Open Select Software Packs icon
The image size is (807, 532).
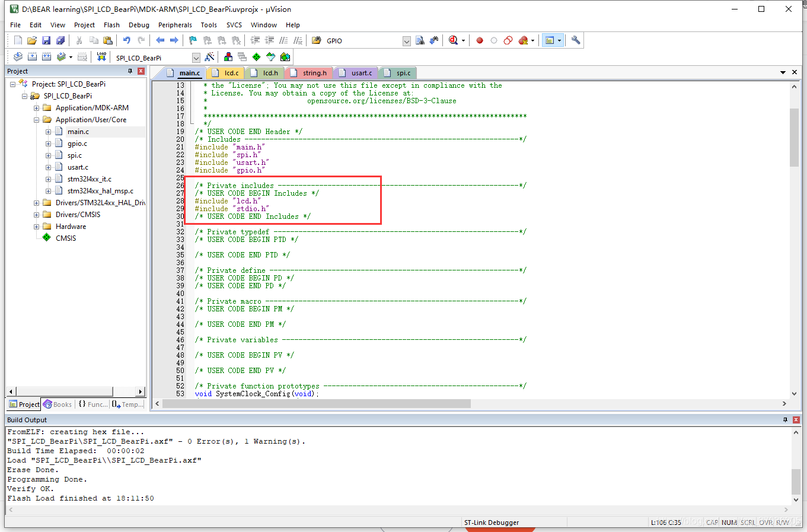[x=271, y=57]
